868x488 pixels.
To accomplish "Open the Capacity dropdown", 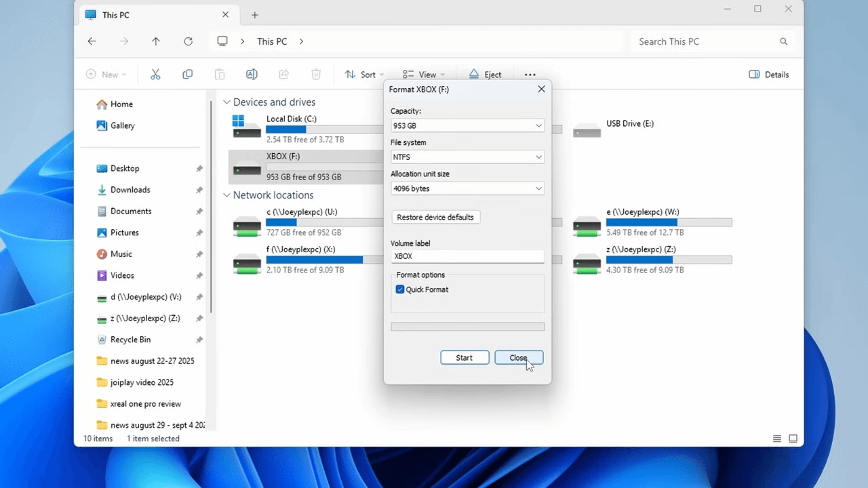I will click(467, 125).
